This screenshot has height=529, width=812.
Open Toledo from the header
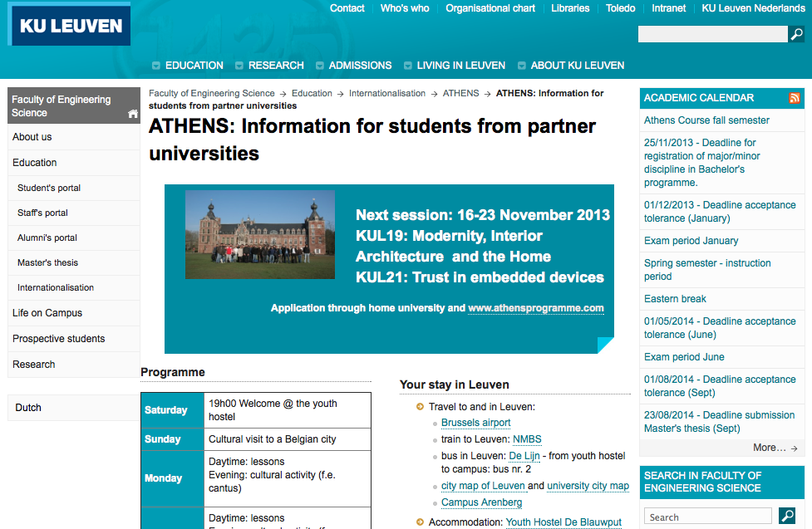(x=620, y=8)
